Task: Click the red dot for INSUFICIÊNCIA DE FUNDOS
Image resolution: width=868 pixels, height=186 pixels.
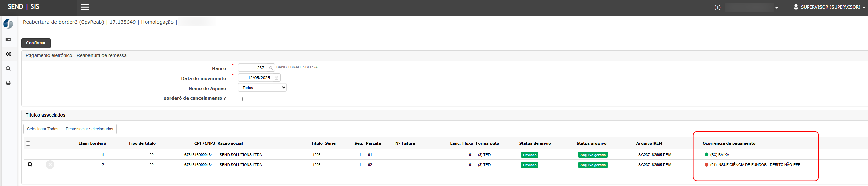Action: (x=707, y=165)
